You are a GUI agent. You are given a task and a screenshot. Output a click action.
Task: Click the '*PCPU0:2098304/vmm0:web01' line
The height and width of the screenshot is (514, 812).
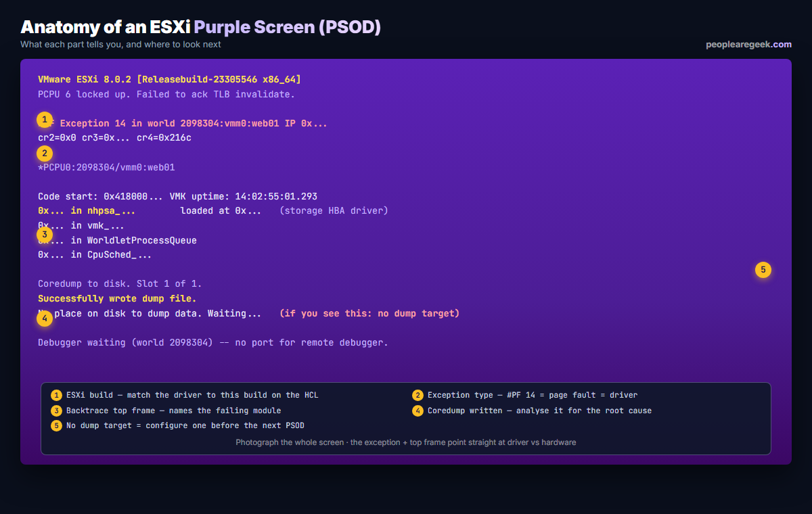click(x=106, y=167)
